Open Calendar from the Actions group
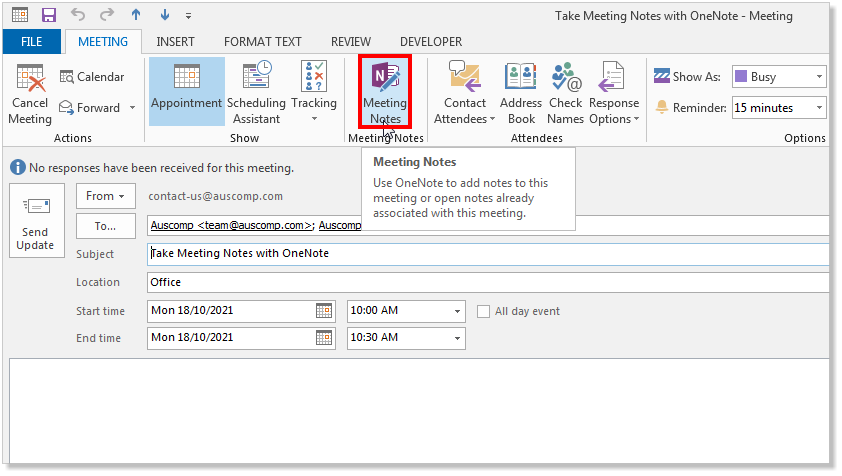Viewport: 842px width, 476px height. 92,77
